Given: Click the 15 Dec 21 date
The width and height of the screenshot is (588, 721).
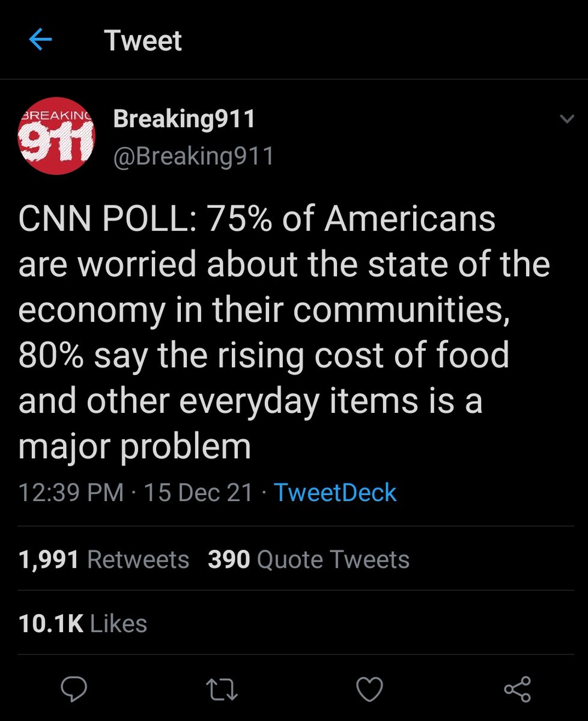Looking at the screenshot, I should pos(198,493).
